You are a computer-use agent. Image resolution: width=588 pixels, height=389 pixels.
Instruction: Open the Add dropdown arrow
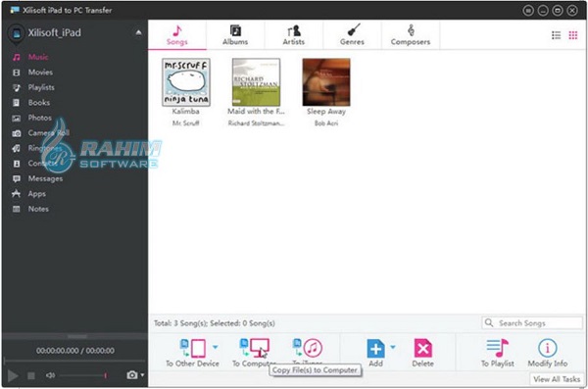(x=393, y=347)
